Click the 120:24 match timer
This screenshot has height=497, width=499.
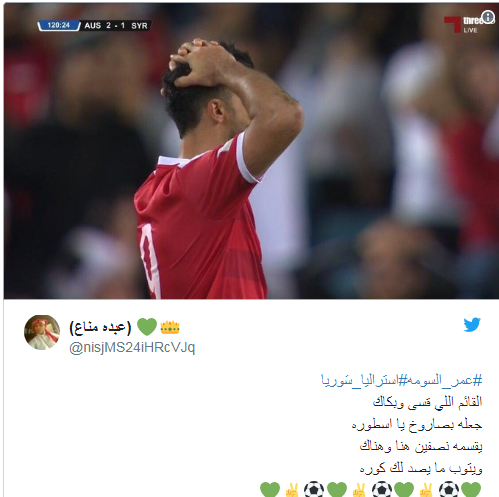coord(59,25)
